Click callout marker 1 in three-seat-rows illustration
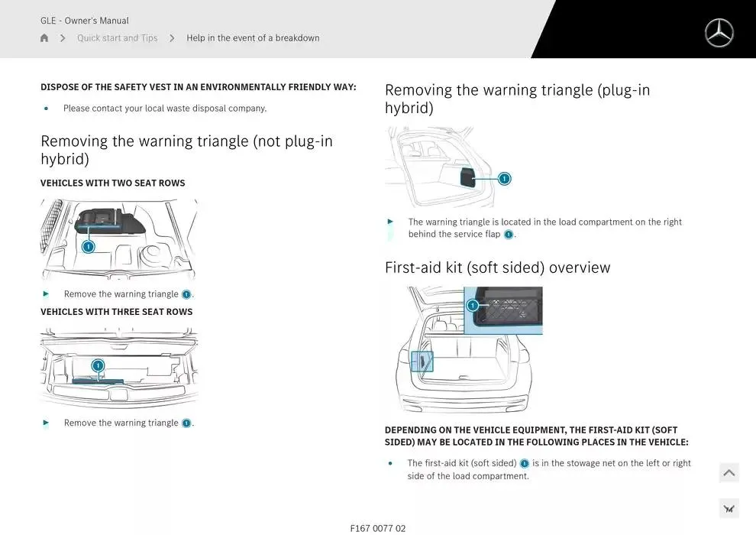Image resolution: width=756 pixels, height=535 pixels. (98, 366)
